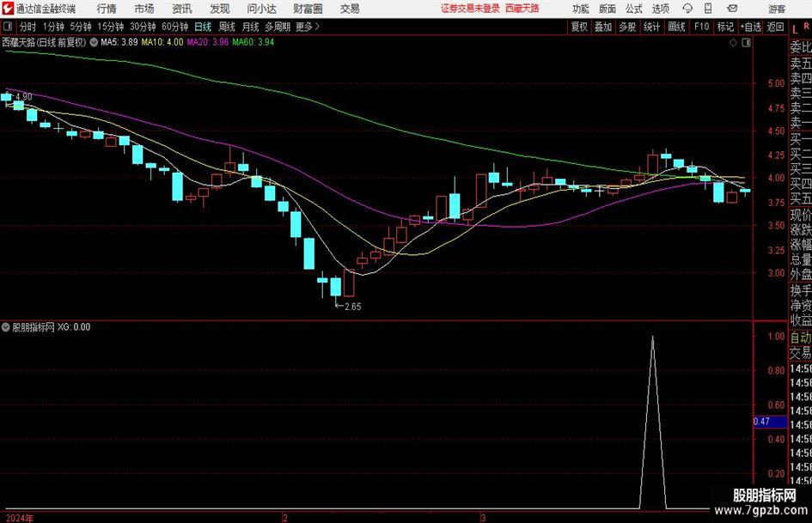Open the 问小达 menu
812x523 pixels.
click(261, 9)
